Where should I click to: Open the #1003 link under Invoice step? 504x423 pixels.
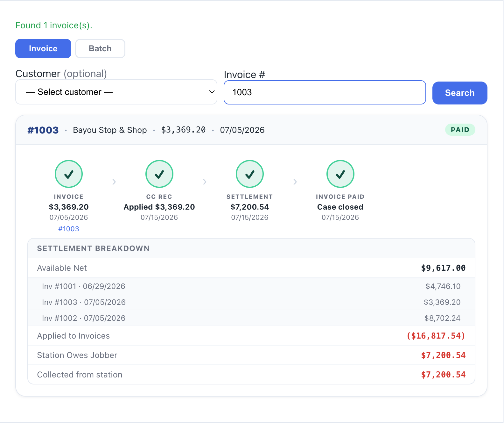point(69,229)
